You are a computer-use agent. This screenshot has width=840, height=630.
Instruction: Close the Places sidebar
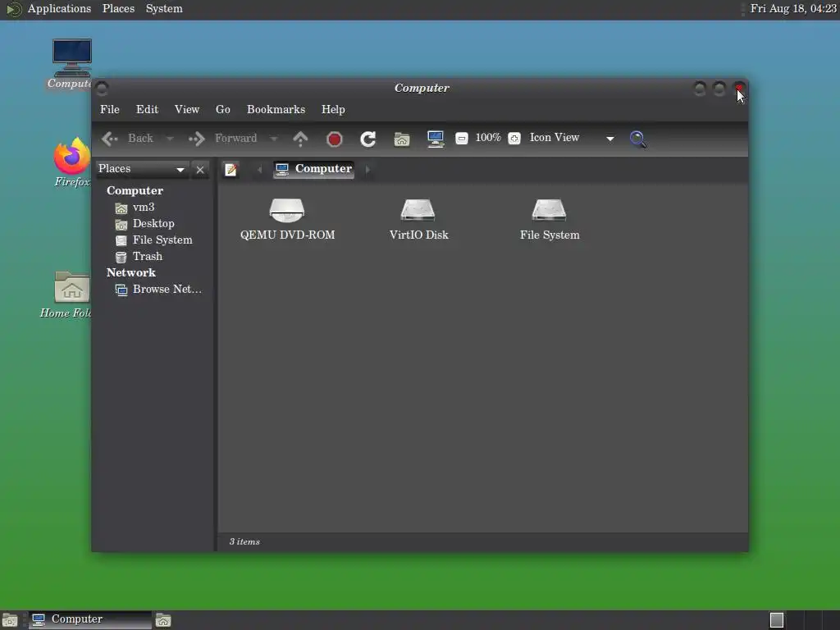click(x=200, y=169)
